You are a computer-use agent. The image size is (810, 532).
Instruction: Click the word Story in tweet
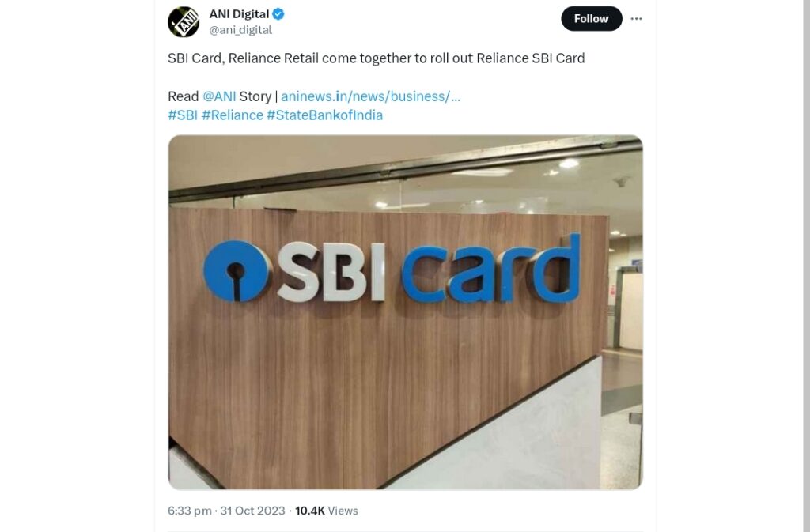(255, 96)
